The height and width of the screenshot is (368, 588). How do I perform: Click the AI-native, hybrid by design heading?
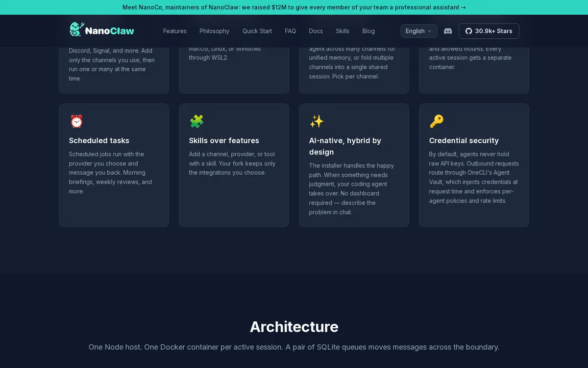tap(345, 146)
